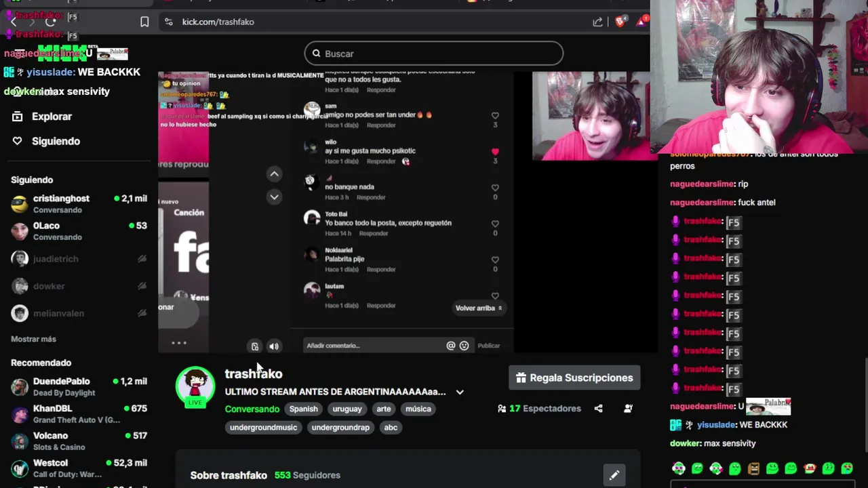868x488 pixels.
Task: Click Volver arriba button
Action: click(x=479, y=308)
